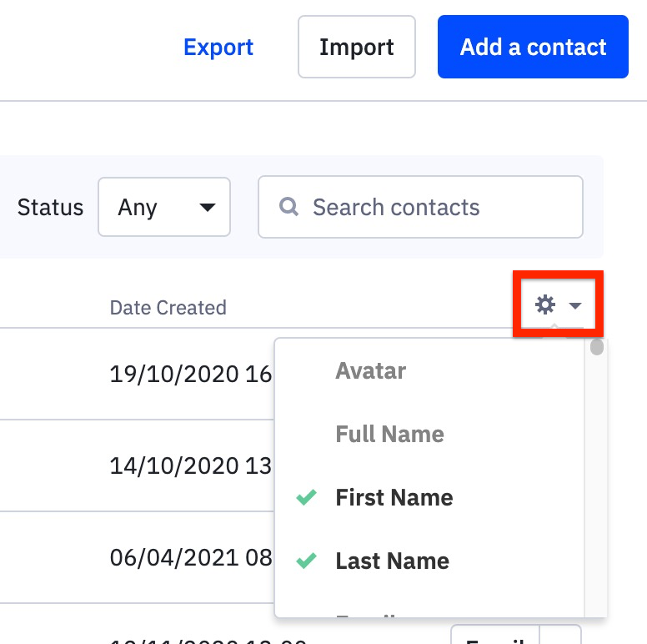Click the Add a contact button

[x=533, y=47]
